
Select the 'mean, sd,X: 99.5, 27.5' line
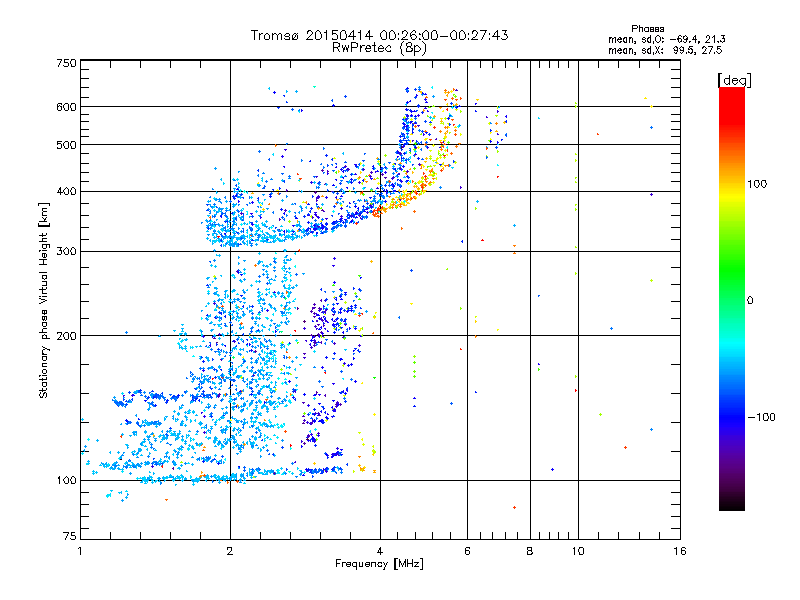665,50
